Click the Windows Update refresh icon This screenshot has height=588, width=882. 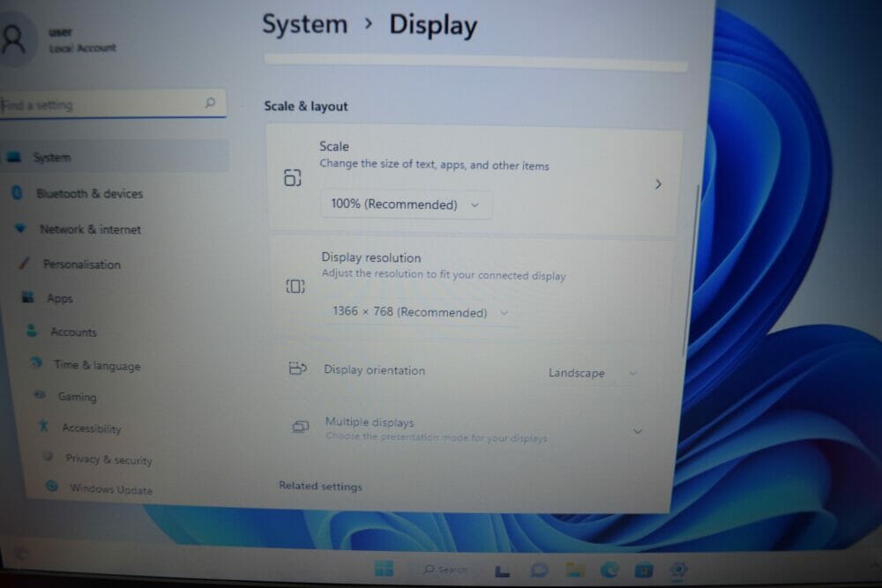51,486
